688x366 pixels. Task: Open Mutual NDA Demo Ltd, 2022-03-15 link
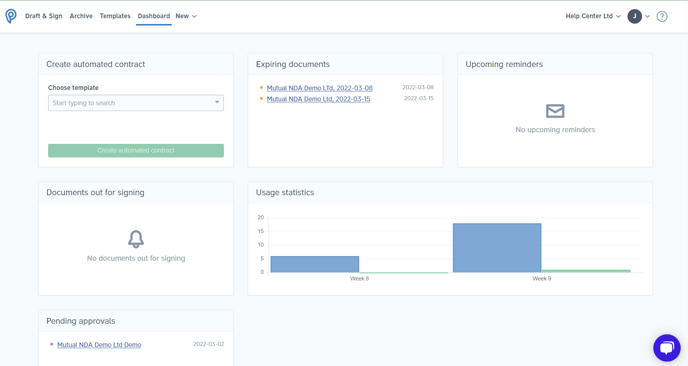318,99
